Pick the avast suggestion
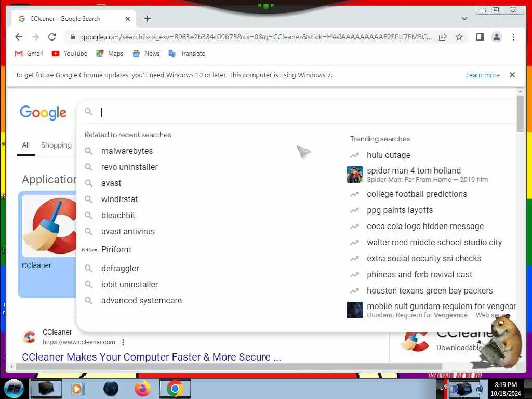 111,183
